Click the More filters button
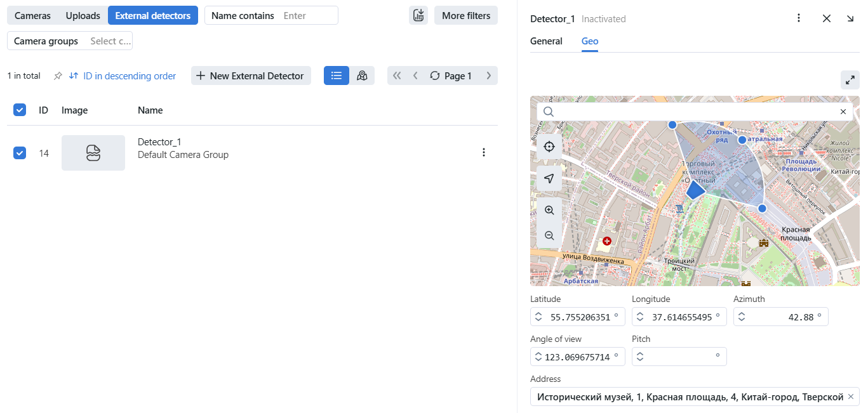 [x=465, y=16]
